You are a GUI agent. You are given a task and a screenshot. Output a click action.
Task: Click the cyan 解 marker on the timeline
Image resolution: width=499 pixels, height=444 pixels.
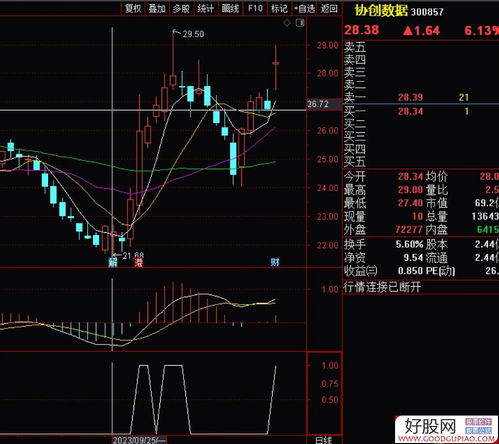coord(113,263)
